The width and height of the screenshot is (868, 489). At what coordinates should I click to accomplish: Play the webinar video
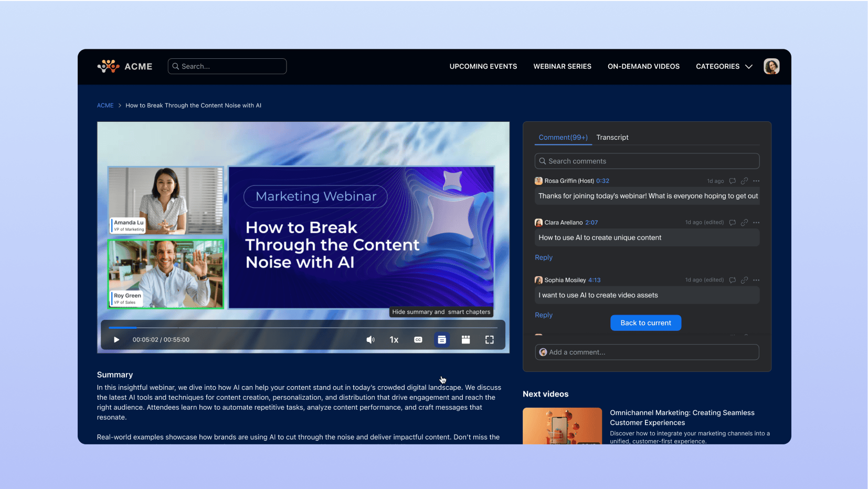(117, 340)
